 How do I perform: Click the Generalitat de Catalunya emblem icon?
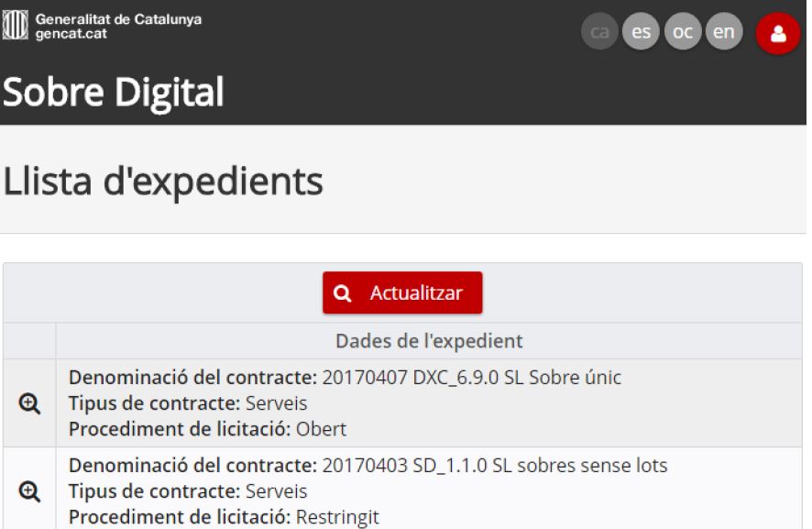pyautogui.click(x=16, y=26)
